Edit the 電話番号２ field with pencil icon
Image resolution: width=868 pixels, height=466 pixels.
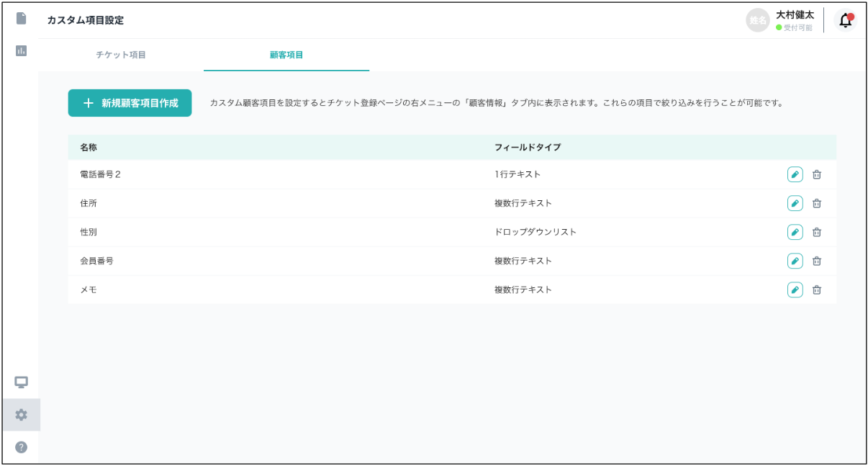coord(795,174)
